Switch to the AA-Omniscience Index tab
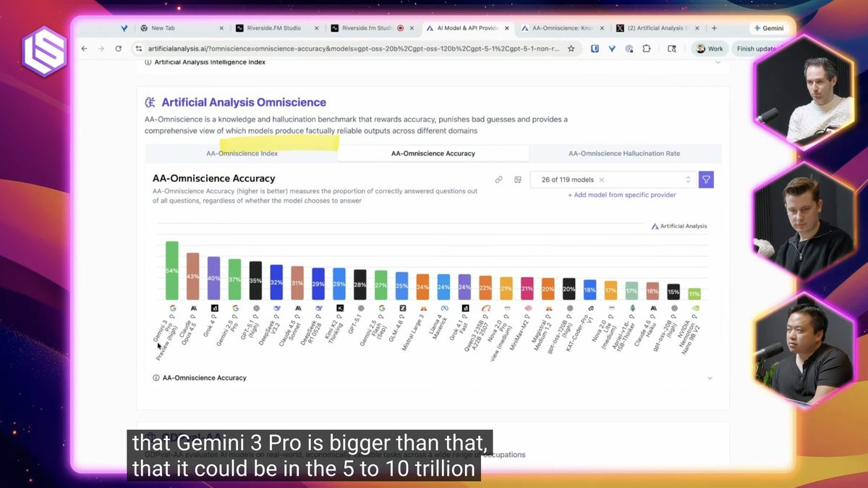The height and width of the screenshot is (488, 868). [242, 153]
